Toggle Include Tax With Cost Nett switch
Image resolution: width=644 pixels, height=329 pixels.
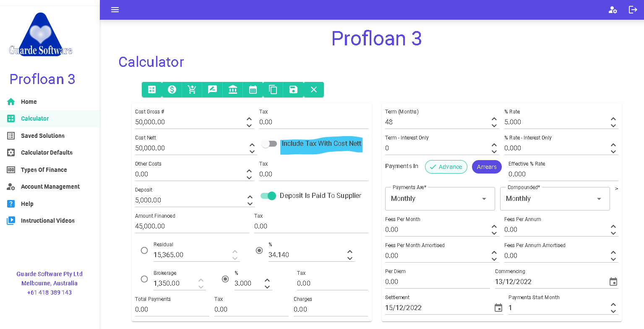click(x=269, y=144)
